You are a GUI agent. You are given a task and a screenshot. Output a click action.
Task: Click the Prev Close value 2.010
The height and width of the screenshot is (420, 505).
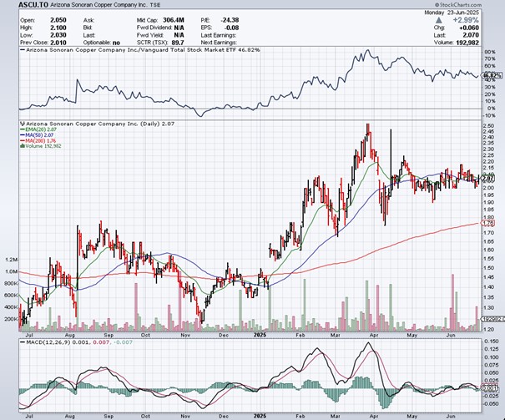click(x=58, y=43)
